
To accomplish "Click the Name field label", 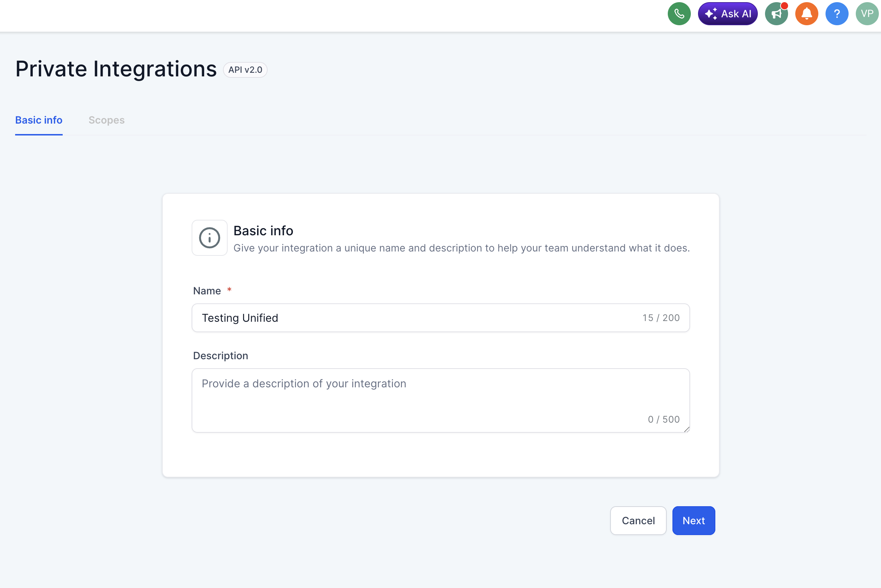I will (x=207, y=291).
